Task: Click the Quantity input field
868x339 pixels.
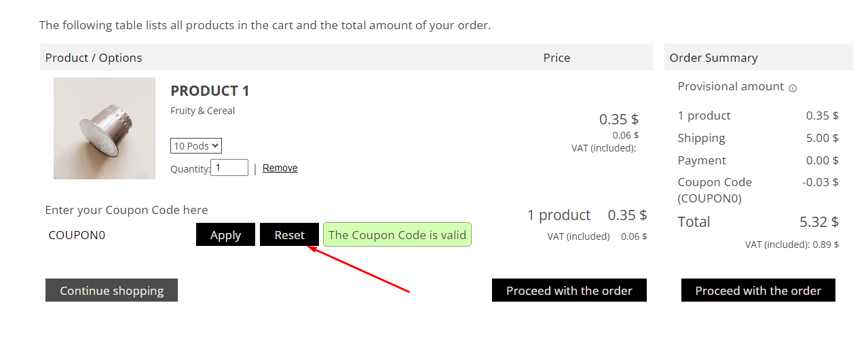Action: [x=229, y=168]
